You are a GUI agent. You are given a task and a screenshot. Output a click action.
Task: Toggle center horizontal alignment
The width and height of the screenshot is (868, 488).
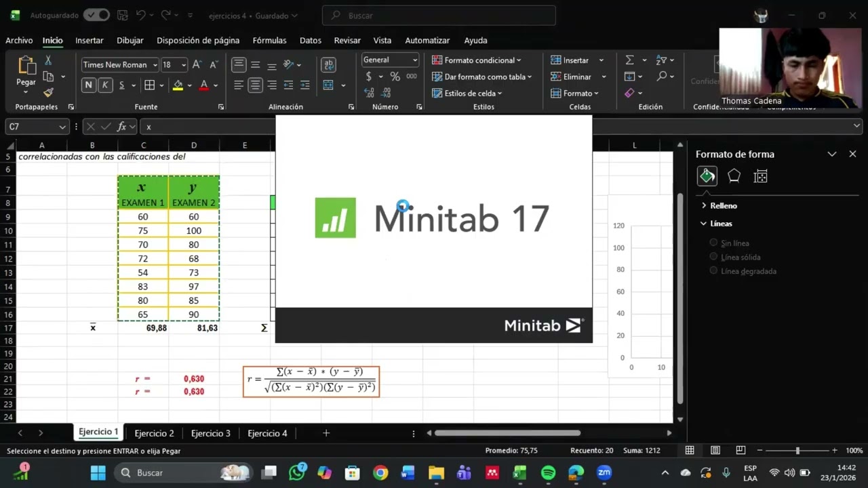255,85
